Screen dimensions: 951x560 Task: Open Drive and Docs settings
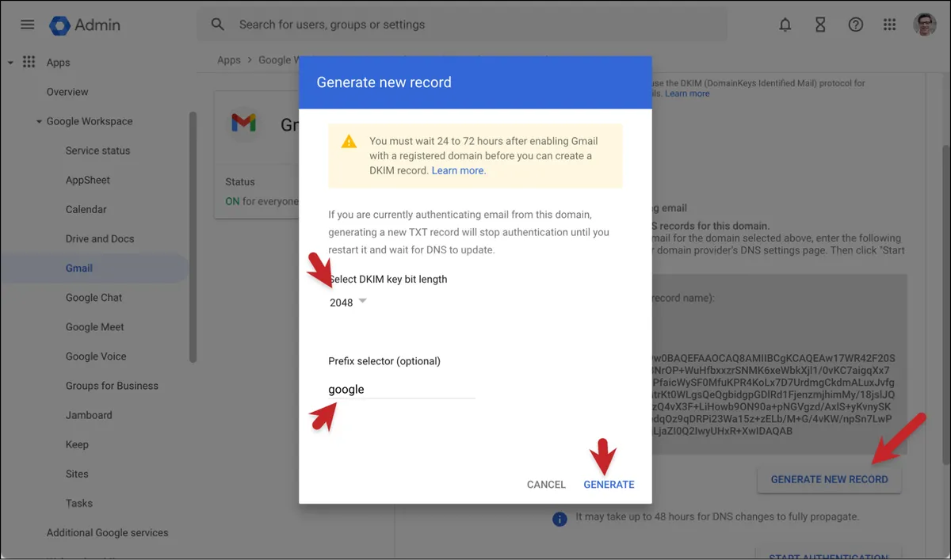(100, 238)
